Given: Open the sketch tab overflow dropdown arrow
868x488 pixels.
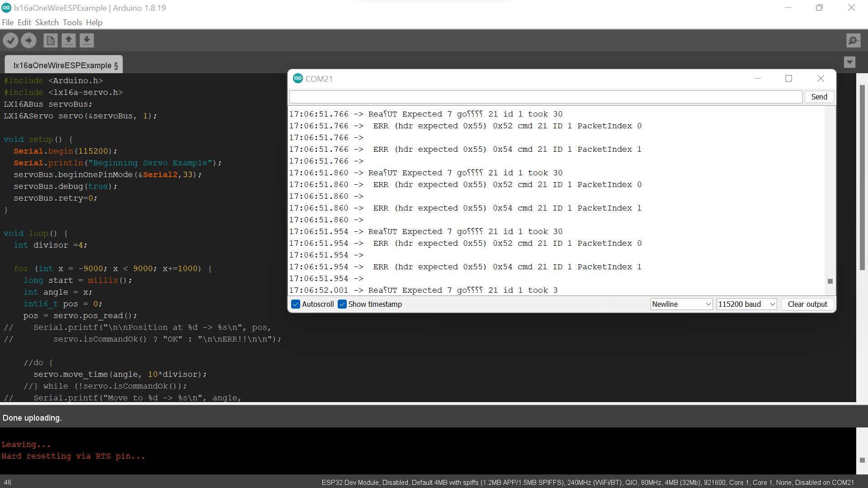Looking at the screenshot, I should [x=850, y=62].
